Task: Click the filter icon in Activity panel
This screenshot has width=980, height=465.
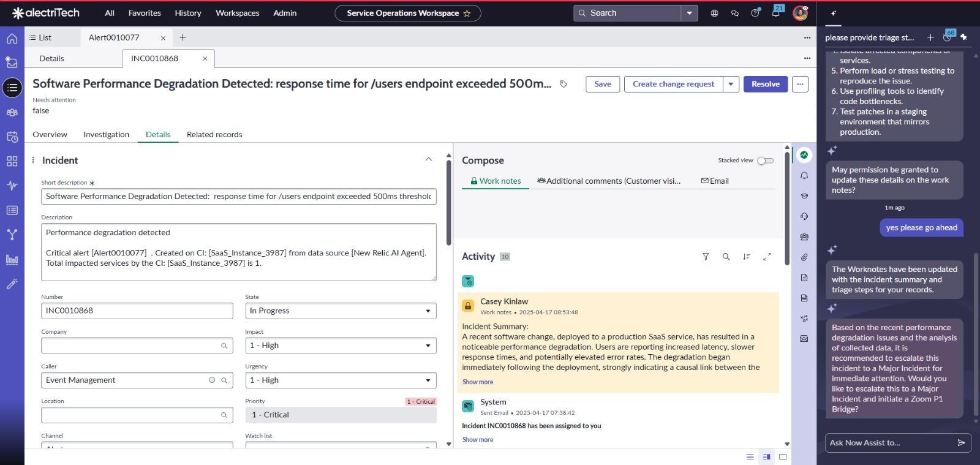Action: [706, 257]
